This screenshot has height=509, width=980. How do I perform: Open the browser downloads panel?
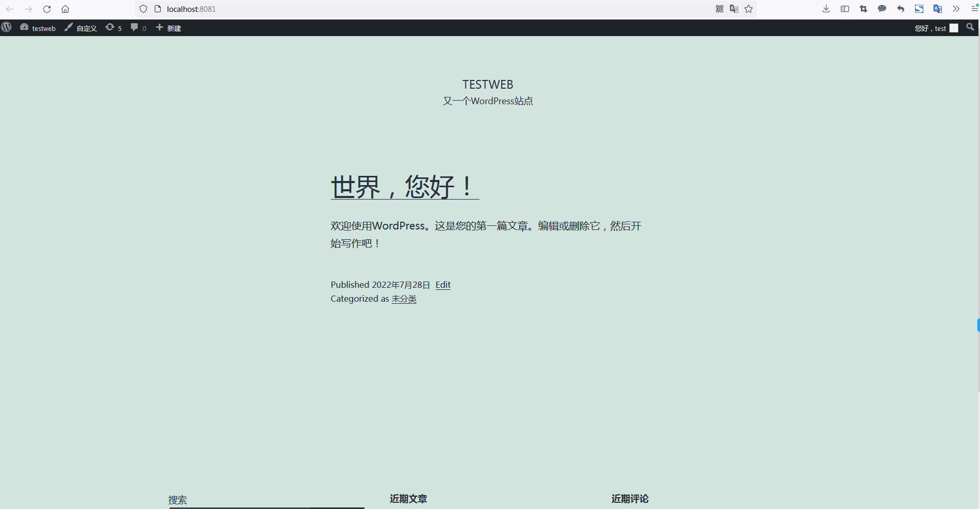pyautogui.click(x=826, y=9)
